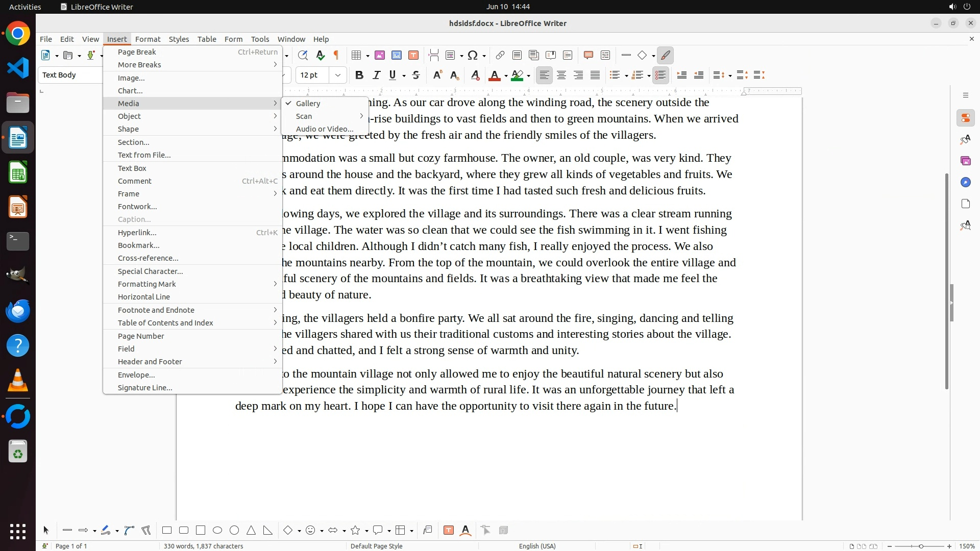Image resolution: width=980 pixels, height=551 pixels.
Task: Open the sidebar Navigator panel icon
Action: click(965, 182)
